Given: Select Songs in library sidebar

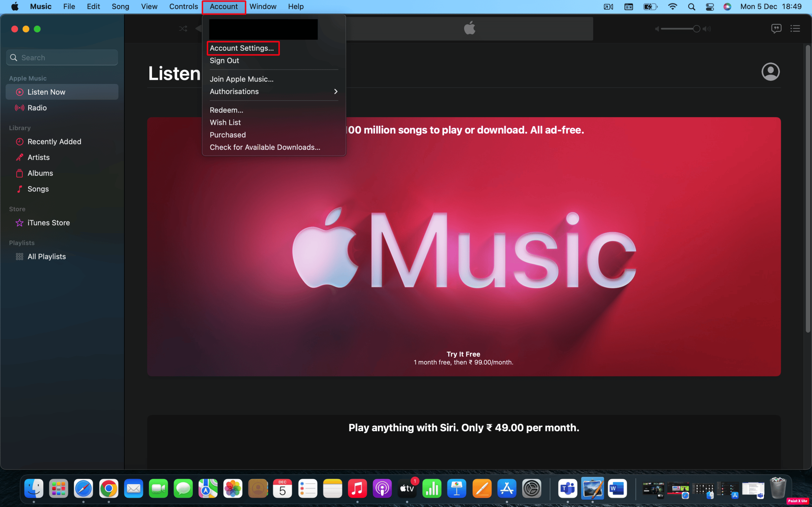Looking at the screenshot, I should (x=39, y=188).
